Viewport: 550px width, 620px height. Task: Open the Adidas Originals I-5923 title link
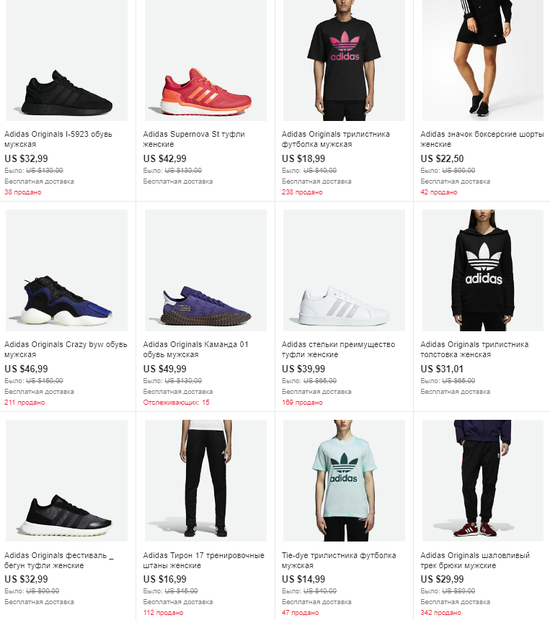(x=58, y=139)
